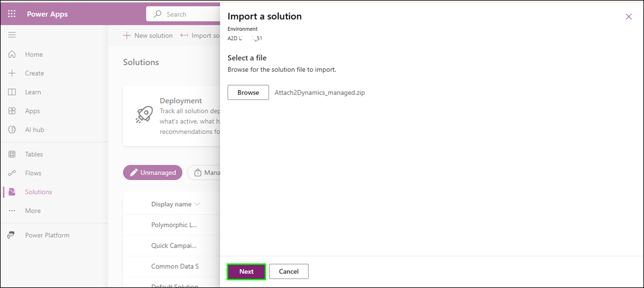Open the AI hub section
This screenshot has height=288, width=644.
[x=34, y=130]
